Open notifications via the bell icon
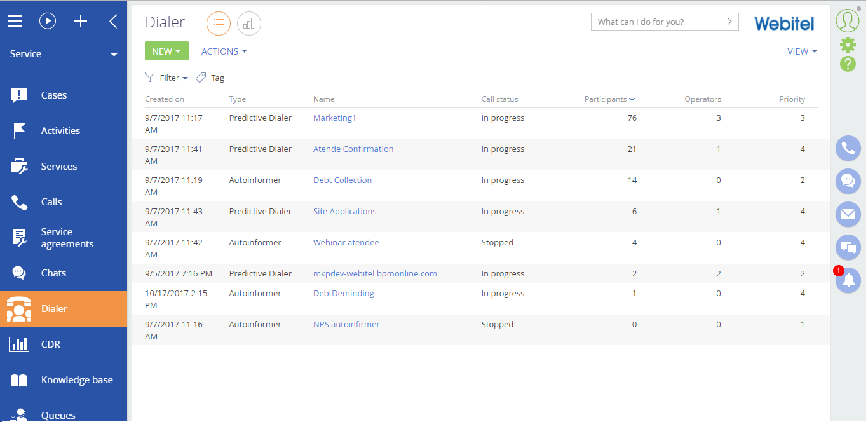The image size is (868, 422). point(848,280)
